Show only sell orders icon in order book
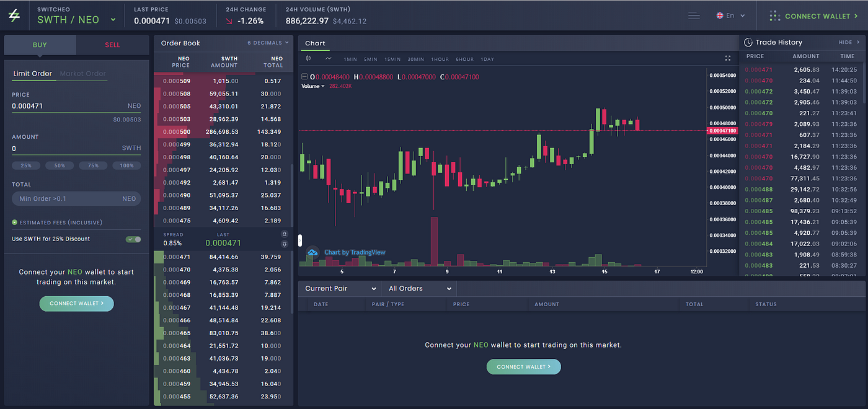868x409 pixels. [285, 234]
